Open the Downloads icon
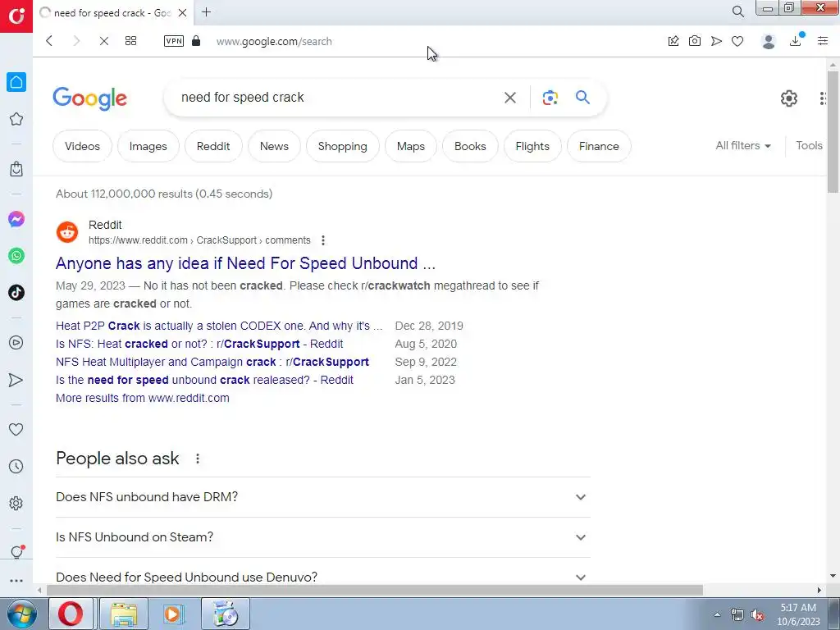 coord(796,41)
